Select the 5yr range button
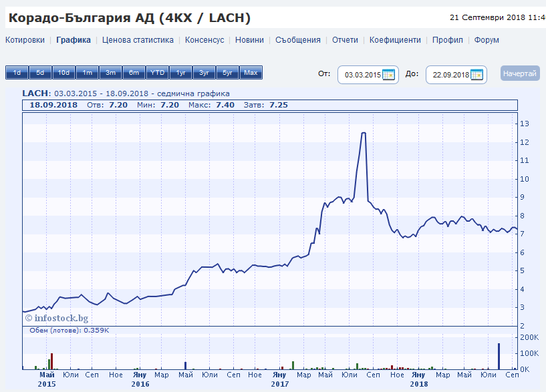The width and height of the screenshot is (546, 392). click(x=227, y=73)
